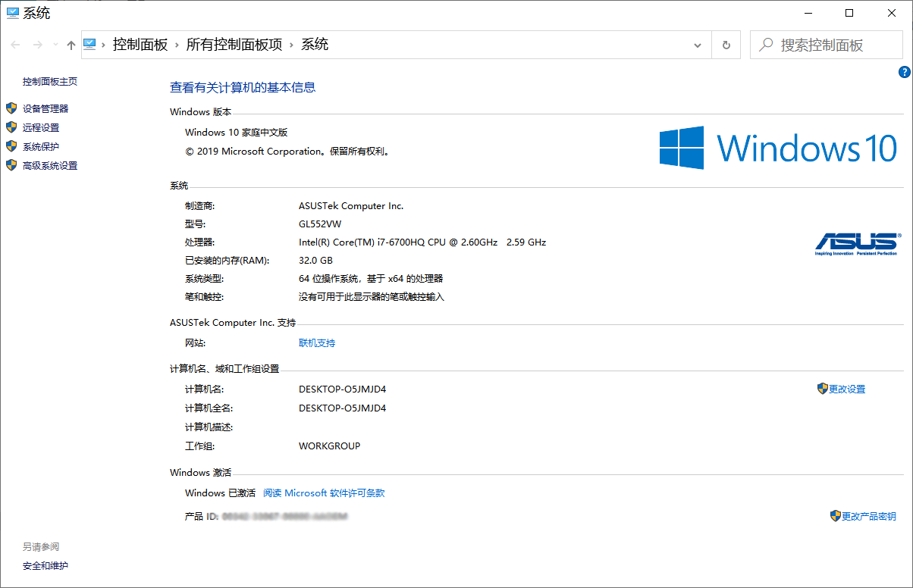Click the heading 查看有关计算机的基本信息
The width and height of the screenshot is (913, 588).
[243, 87]
